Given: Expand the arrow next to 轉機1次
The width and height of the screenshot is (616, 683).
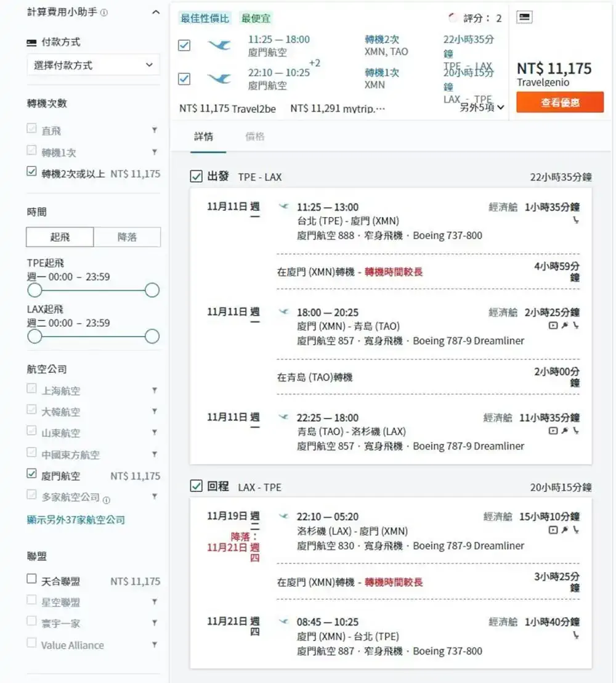Looking at the screenshot, I should (155, 152).
